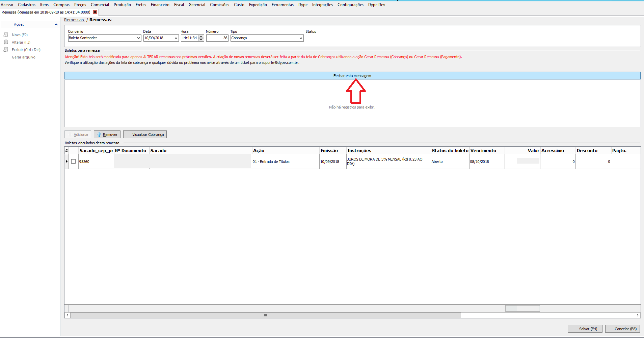Viewport: 644px width, 338px height.
Task: Click Cancelar (F8) button
Action: 622,329
